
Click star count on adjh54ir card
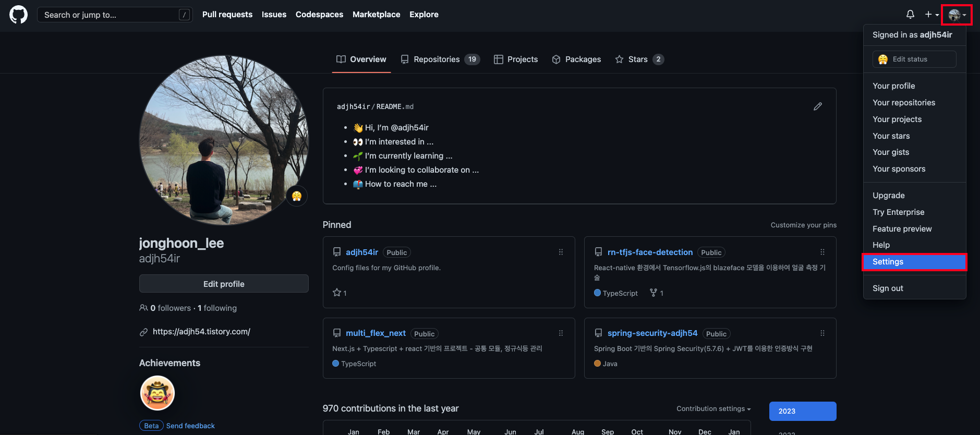pos(340,293)
